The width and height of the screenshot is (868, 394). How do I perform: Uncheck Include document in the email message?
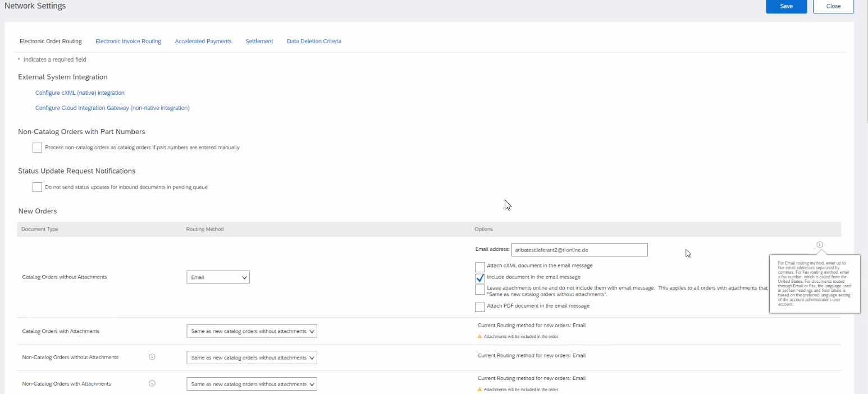click(x=480, y=278)
